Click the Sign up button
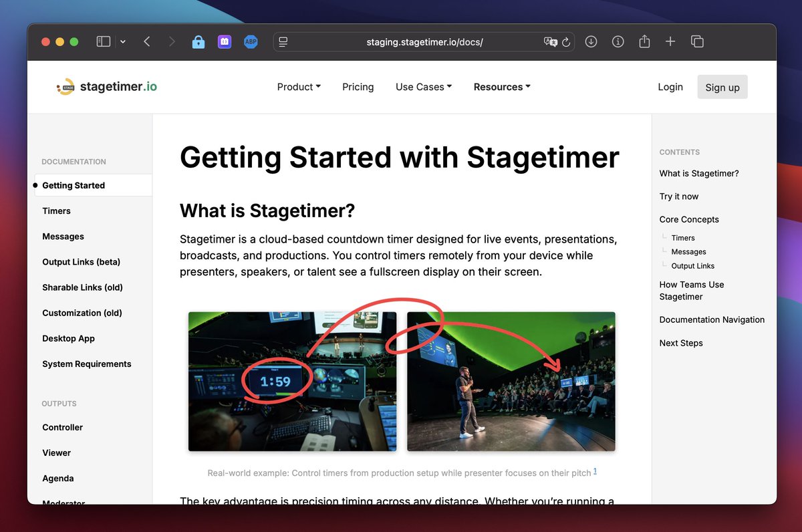802x532 pixels. [722, 87]
